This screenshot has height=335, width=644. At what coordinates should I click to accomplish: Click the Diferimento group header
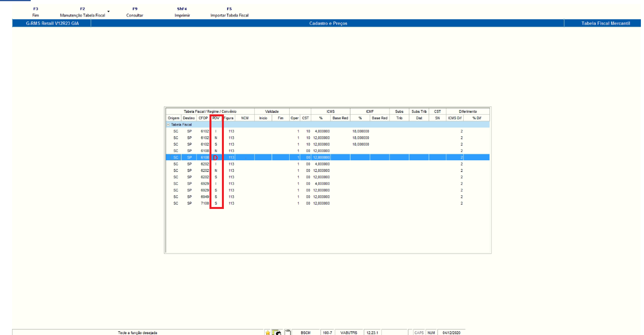click(x=468, y=111)
